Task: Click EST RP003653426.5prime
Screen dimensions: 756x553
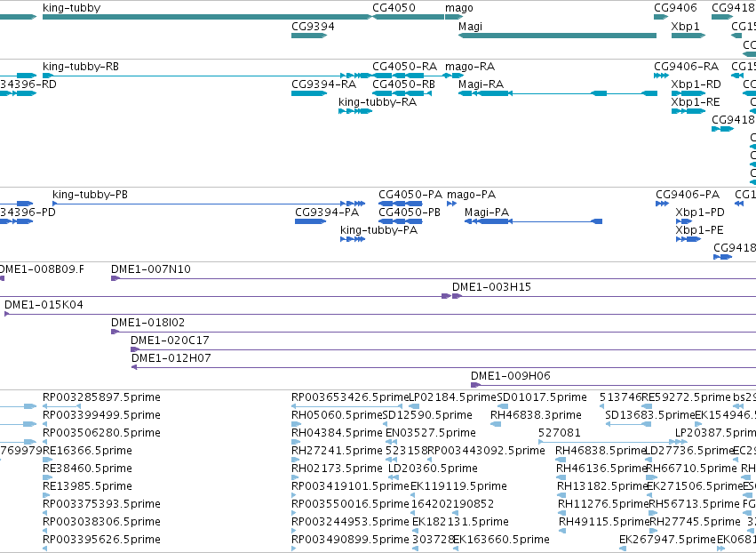Action: 346,406
